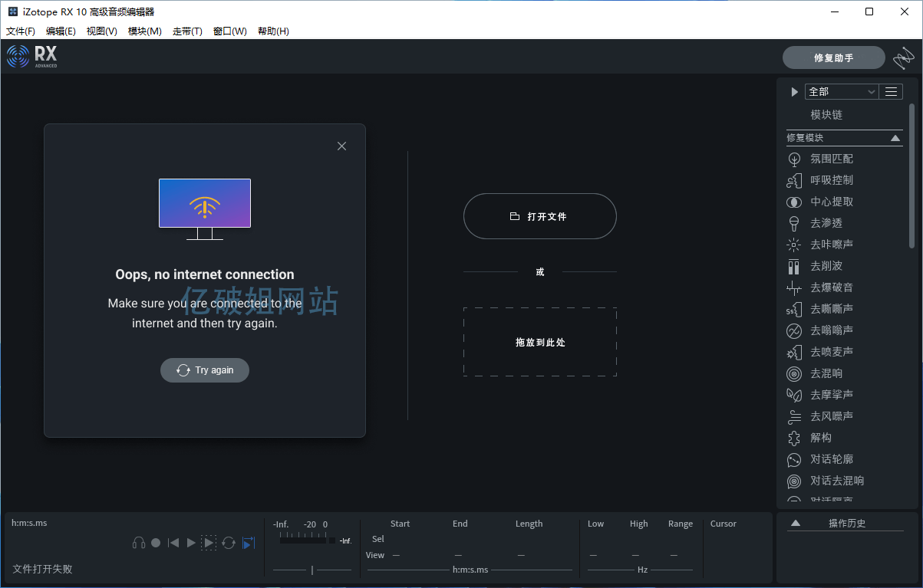This screenshot has height=588, width=923.
Task: Click the headphones monitor icon in transport
Action: tap(139, 543)
